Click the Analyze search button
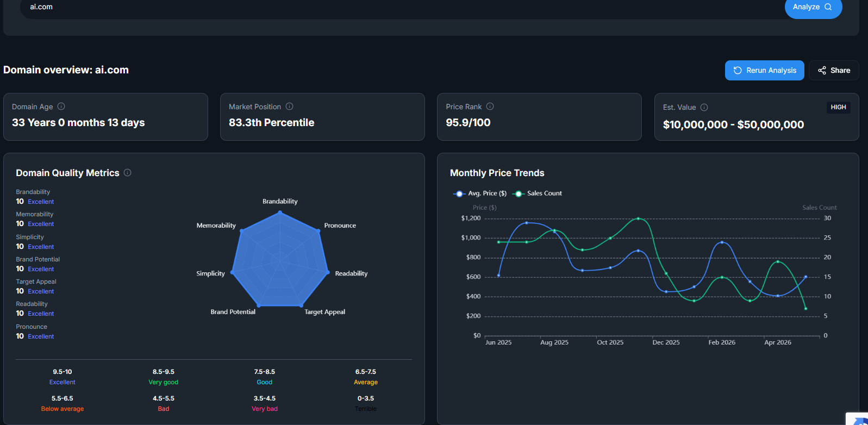Image resolution: width=868 pixels, height=425 pixels. pos(813,7)
